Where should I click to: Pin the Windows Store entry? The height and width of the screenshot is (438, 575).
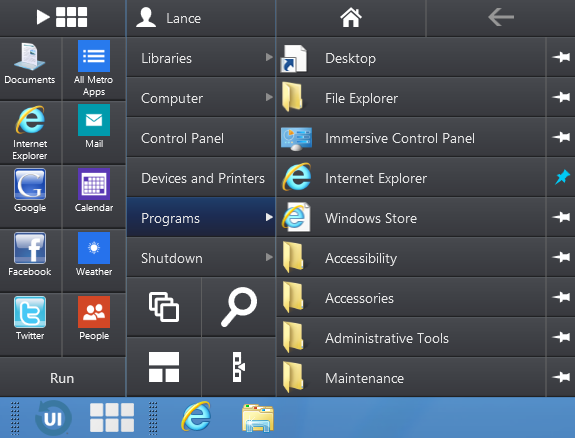pos(561,217)
